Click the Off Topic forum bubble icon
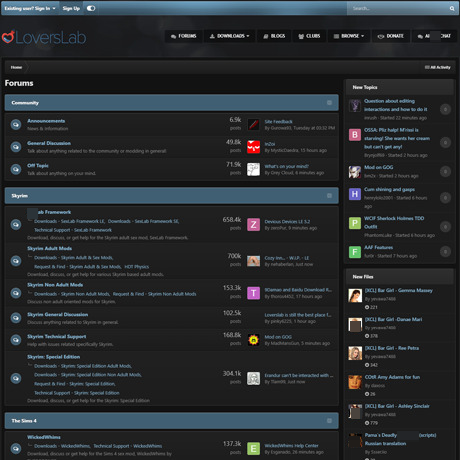460x460 pixels. click(16, 169)
